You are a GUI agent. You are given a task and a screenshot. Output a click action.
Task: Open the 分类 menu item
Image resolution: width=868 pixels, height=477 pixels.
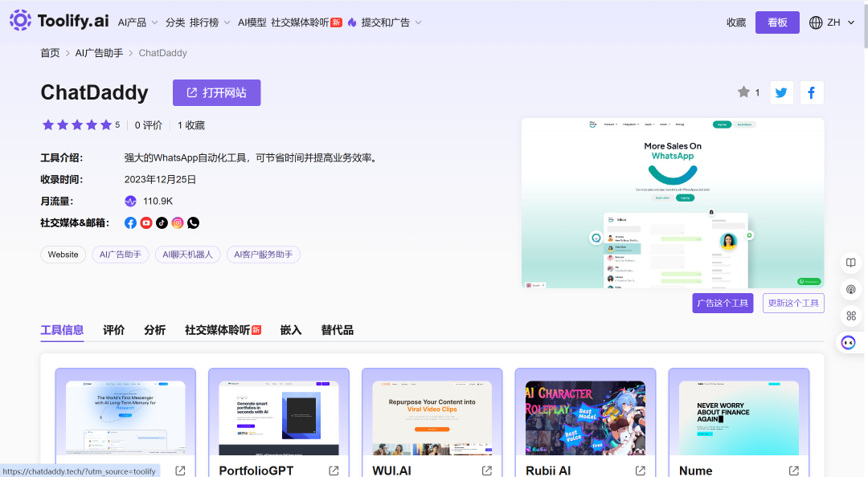click(175, 22)
